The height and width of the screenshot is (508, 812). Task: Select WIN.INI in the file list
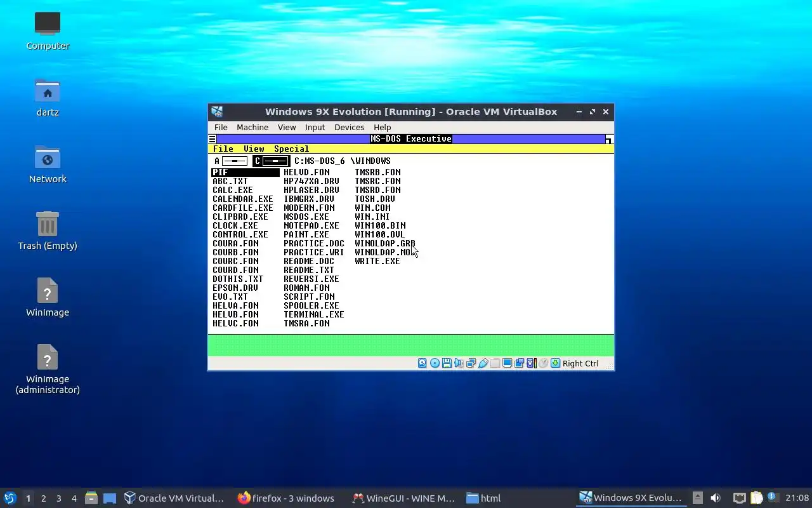click(x=372, y=217)
